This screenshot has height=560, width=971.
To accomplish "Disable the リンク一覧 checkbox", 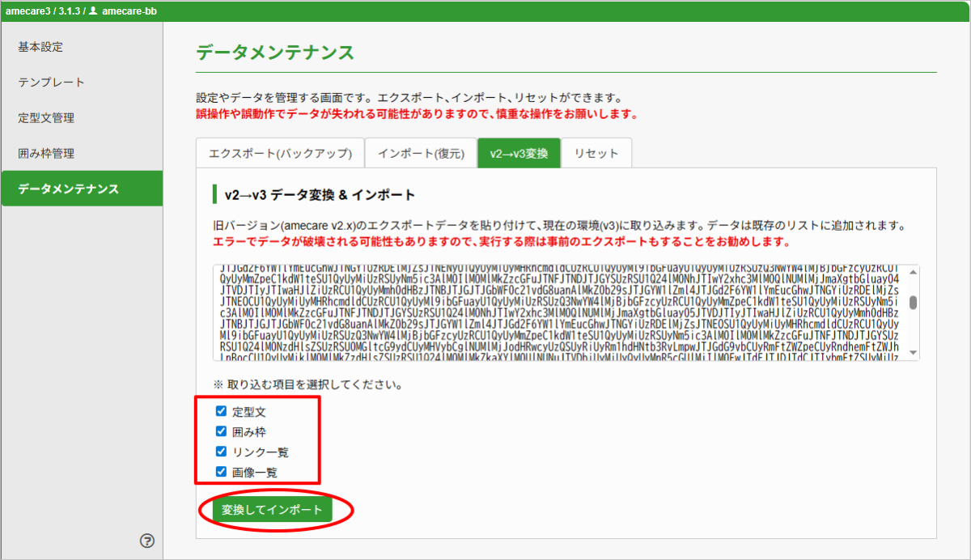I will (x=221, y=452).
